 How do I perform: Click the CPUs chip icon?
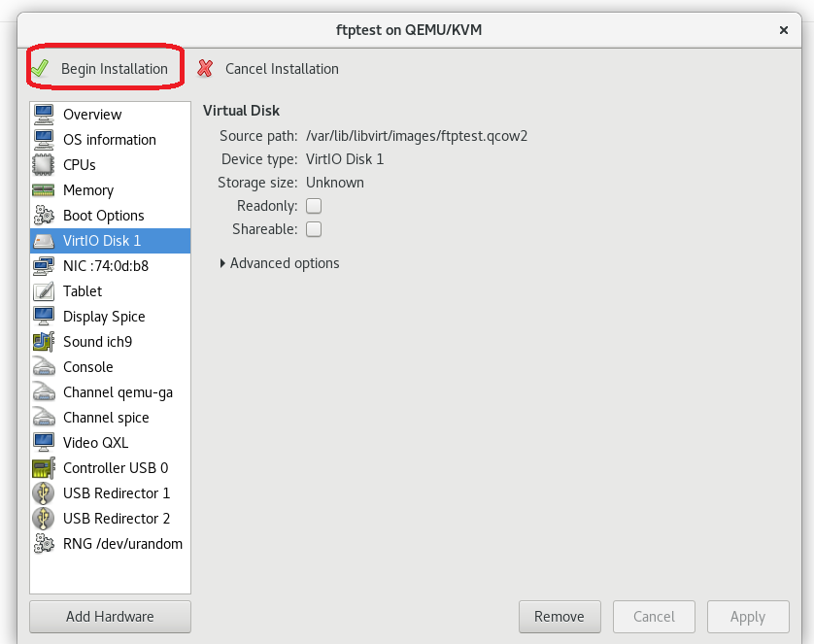click(44, 165)
